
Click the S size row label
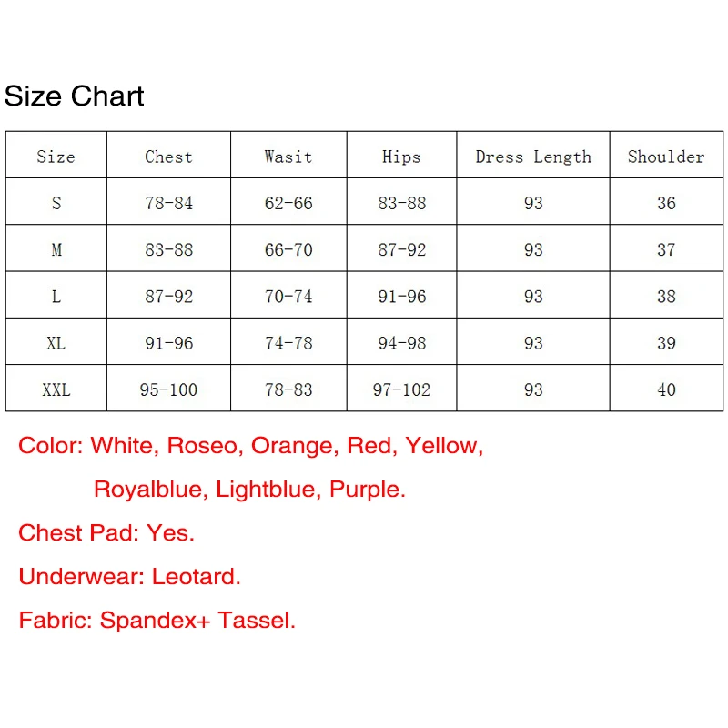click(x=56, y=203)
